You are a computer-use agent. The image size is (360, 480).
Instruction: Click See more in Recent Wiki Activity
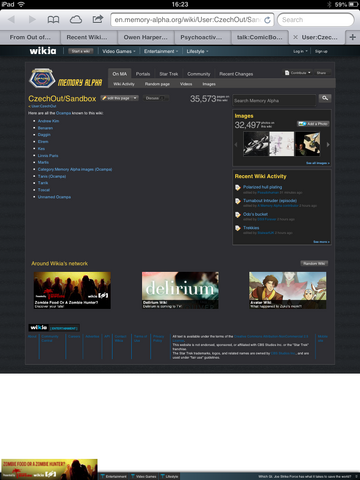coord(321,242)
